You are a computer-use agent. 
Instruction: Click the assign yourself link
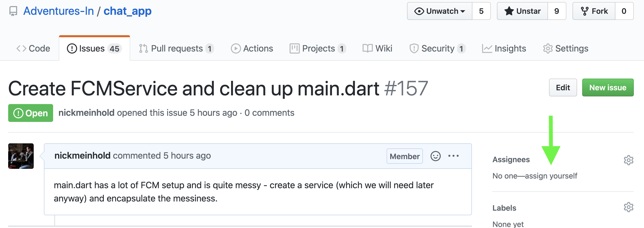(551, 176)
